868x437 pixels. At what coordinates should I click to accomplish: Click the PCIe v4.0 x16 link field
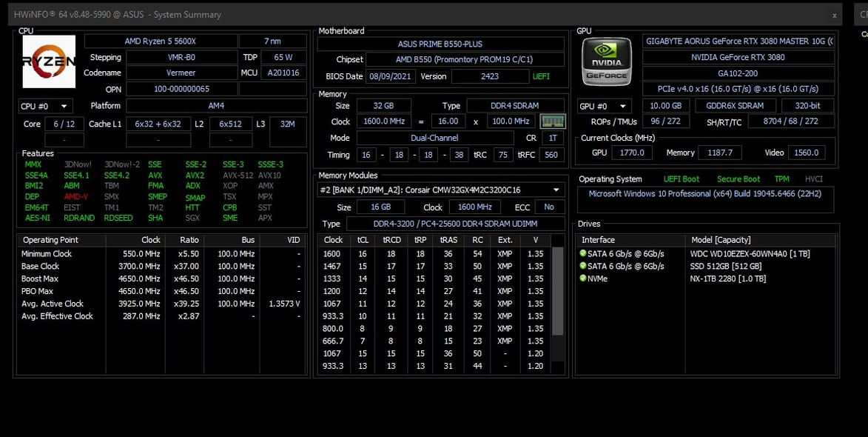pyautogui.click(x=739, y=89)
